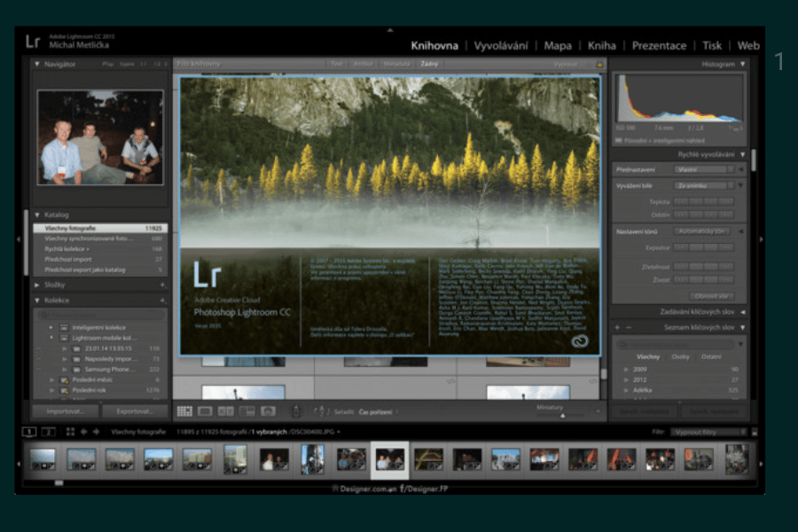The width and height of the screenshot is (798, 532).
Task: Select the Survey view icon
Action: (246, 411)
